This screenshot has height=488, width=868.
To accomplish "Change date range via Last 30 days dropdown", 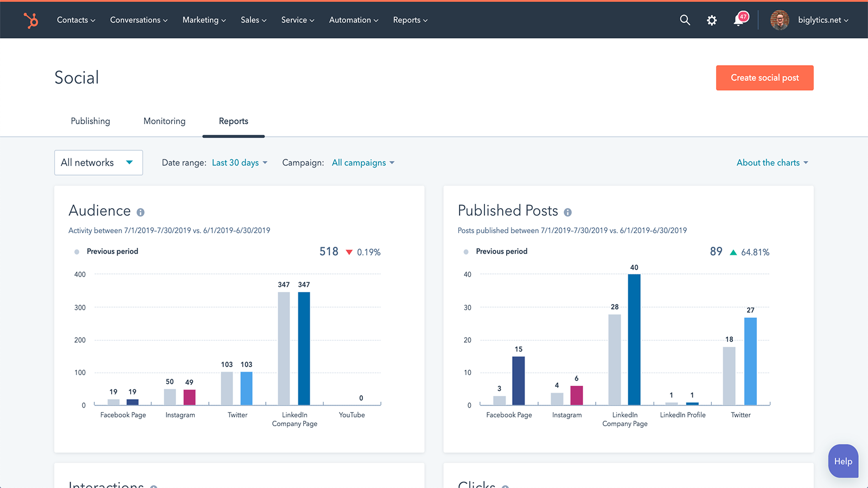I will coord(239,162).
